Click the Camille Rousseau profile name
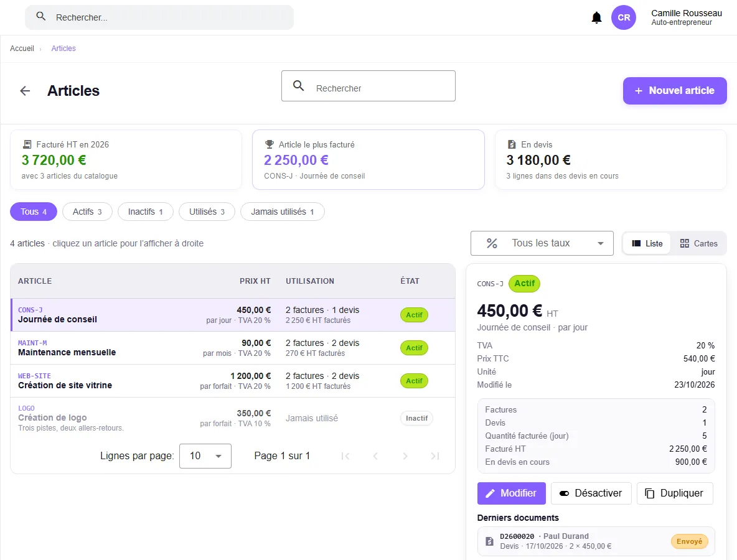Screen dimensions: 737x560 tap(686, 13)
